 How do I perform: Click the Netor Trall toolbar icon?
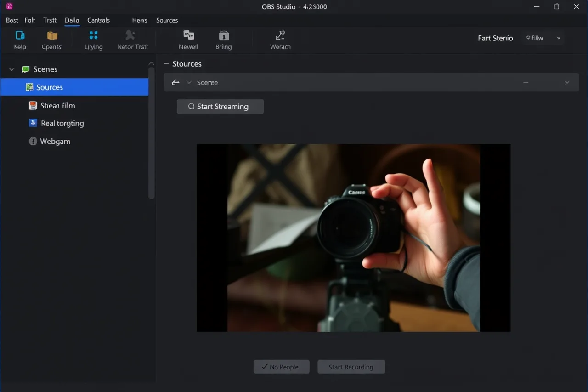click(x=130, y=35)
